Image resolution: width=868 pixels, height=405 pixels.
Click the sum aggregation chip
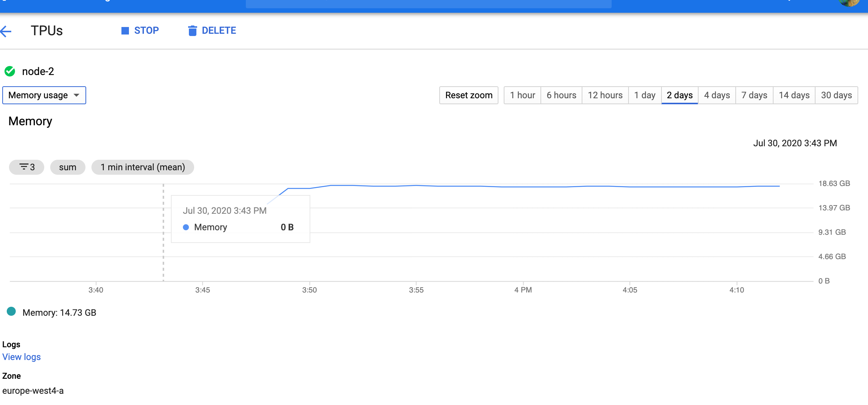(67, 167)
